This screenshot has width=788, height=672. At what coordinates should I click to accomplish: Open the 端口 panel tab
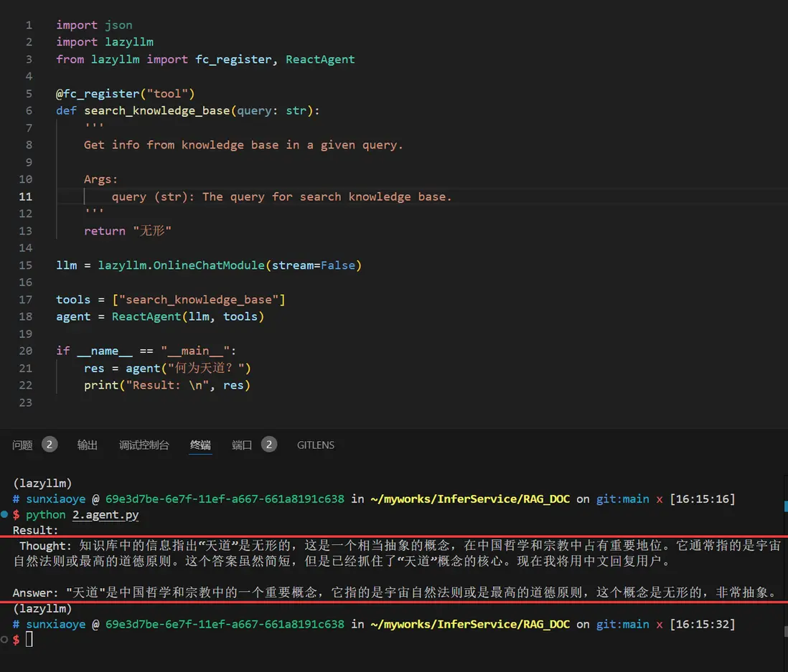[242, 445]
